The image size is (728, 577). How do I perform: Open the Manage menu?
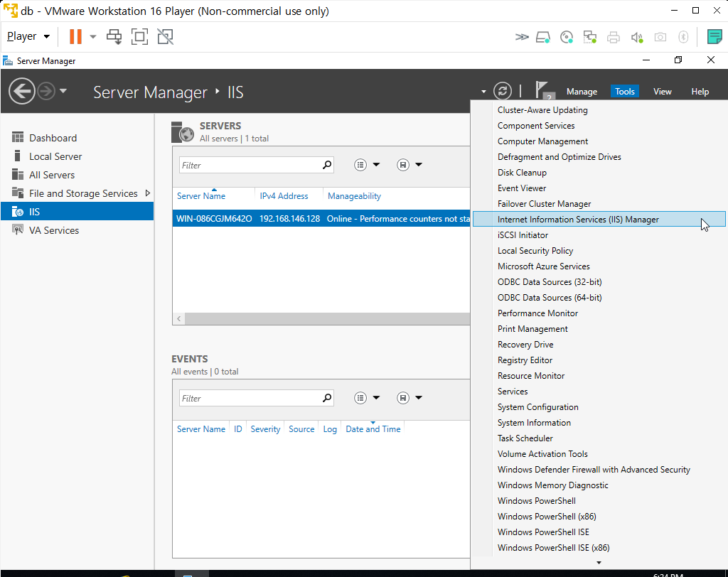click(x=582, y=92)
